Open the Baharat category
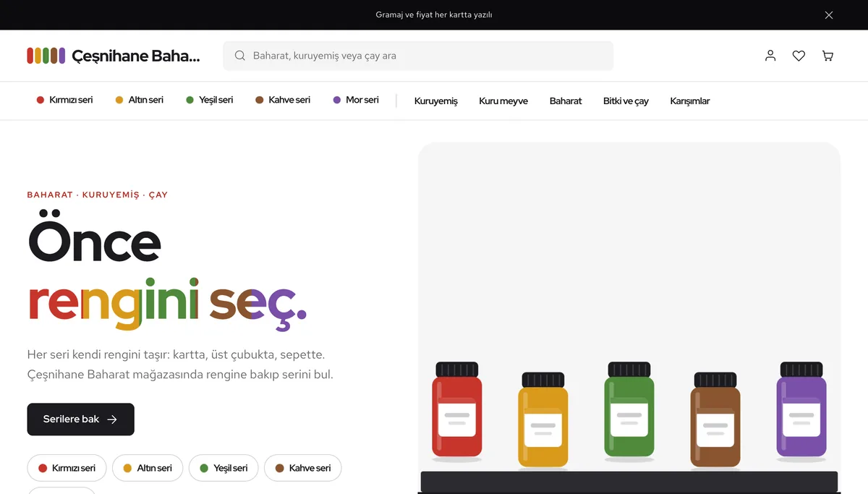868x494 pixels. point(566,101)
